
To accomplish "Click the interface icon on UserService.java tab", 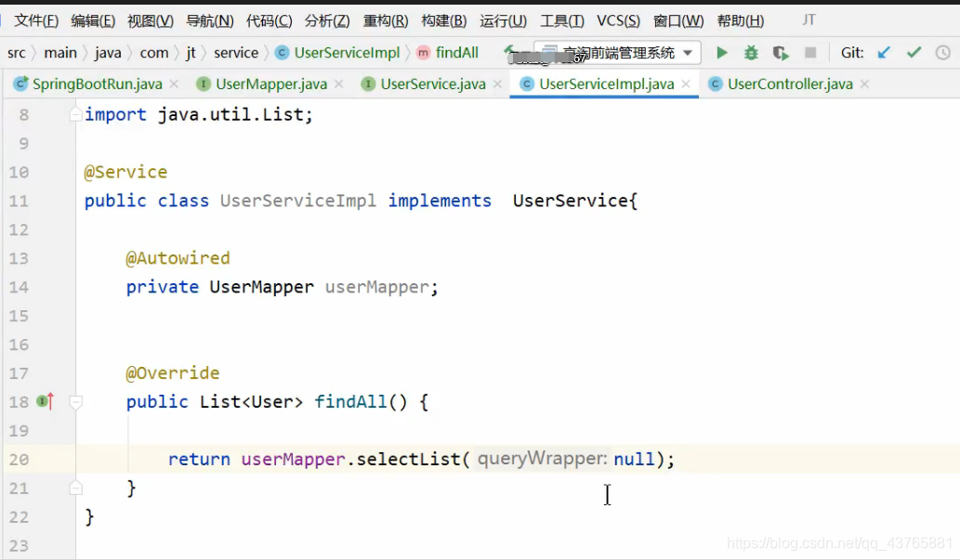I will 368,84.
